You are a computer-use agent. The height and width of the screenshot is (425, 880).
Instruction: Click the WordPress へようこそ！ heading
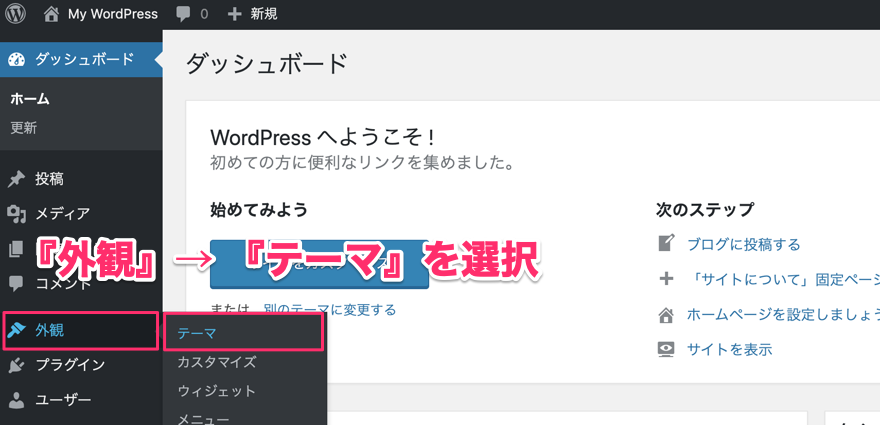tap(323, 137)
